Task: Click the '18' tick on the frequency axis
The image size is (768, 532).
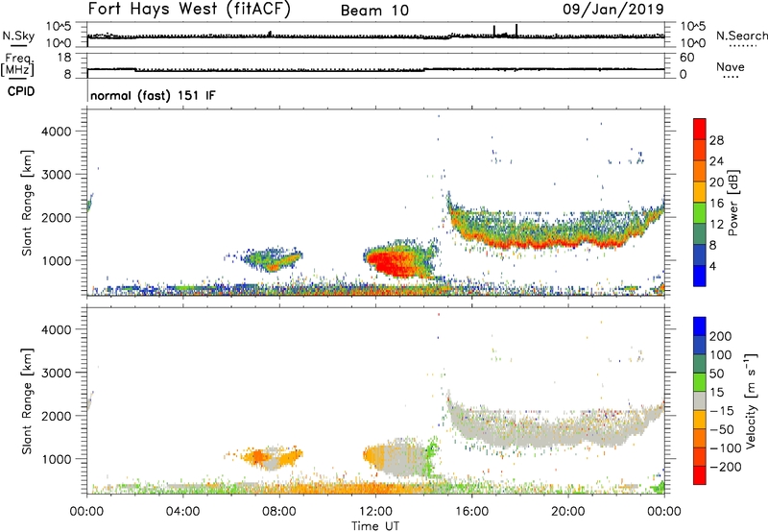Action: coord(64,58)
